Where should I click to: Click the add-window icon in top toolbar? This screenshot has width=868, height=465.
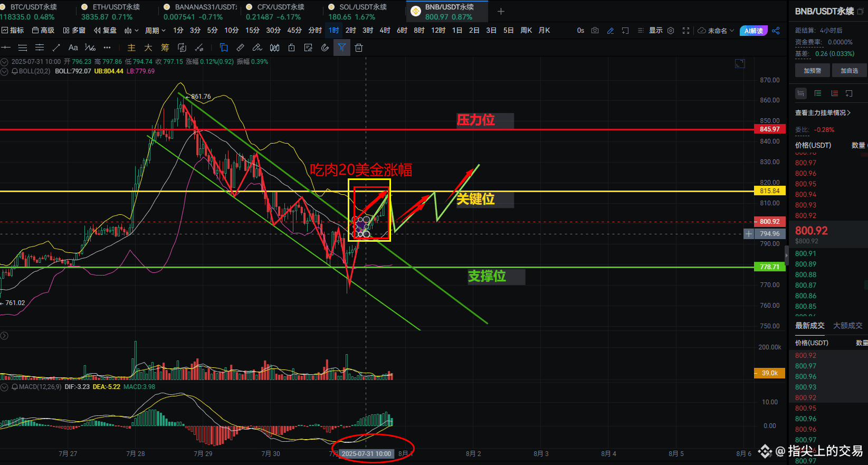625,31
